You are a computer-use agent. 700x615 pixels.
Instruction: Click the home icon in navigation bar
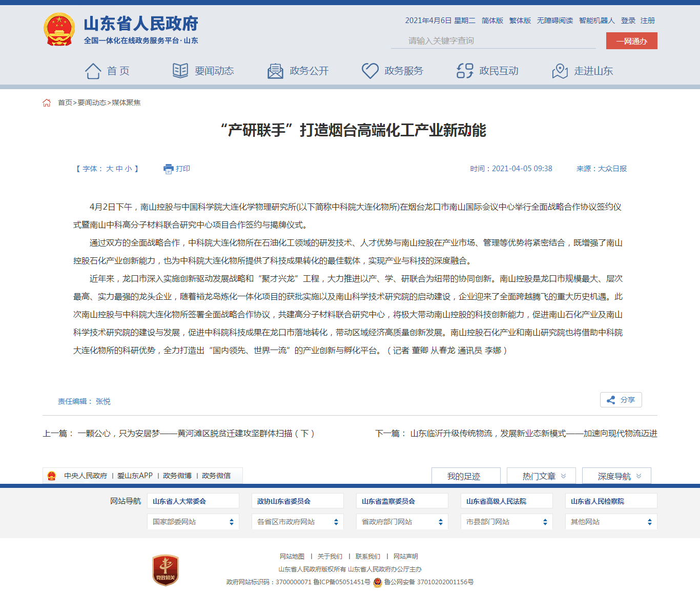click(x=93, y=71)
